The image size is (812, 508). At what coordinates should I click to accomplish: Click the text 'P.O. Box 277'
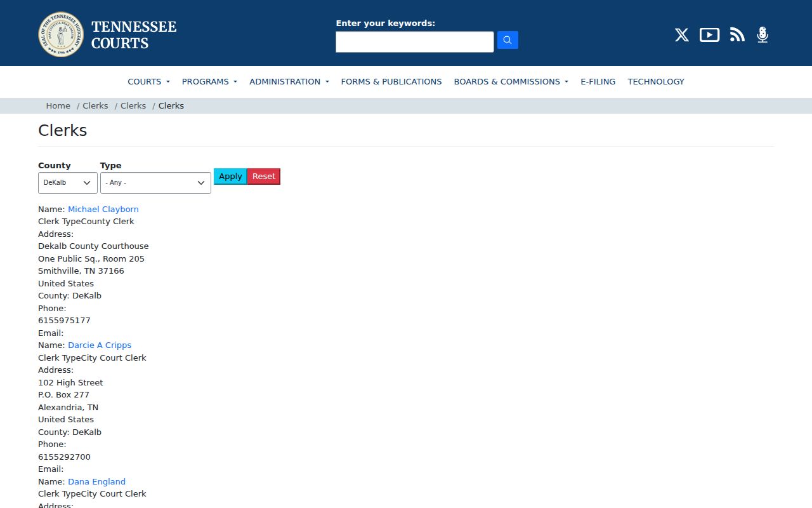(x=63, y=394)
